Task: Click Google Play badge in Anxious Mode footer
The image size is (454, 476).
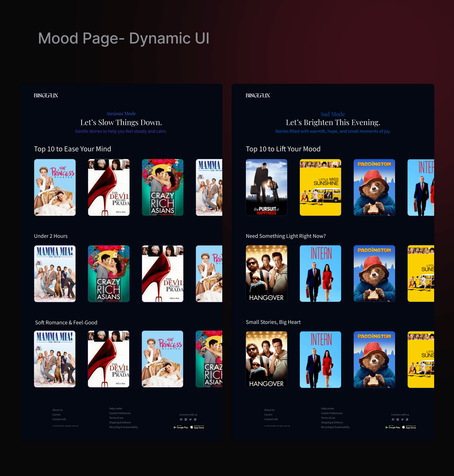Action: [181, 427]
